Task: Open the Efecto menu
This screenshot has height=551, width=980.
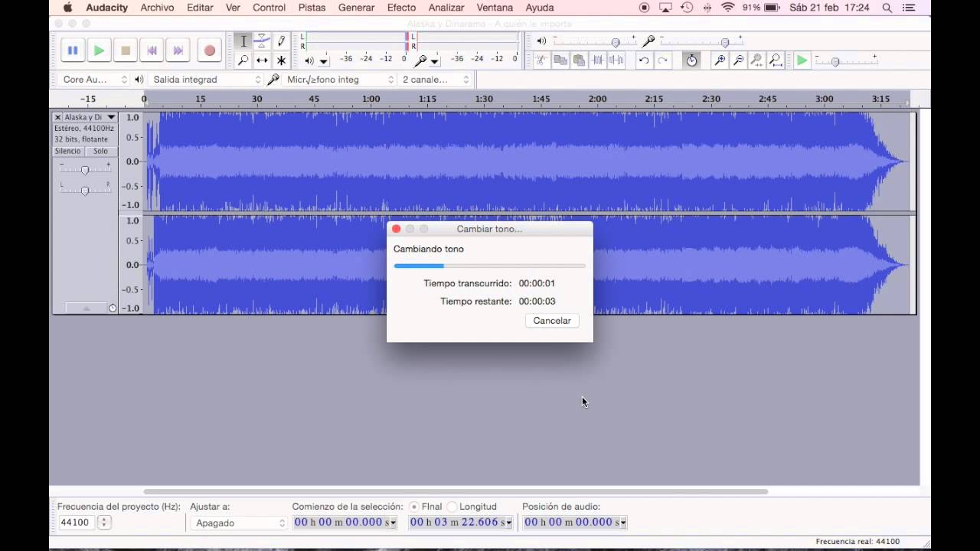Action: click(x=401, y=8)
